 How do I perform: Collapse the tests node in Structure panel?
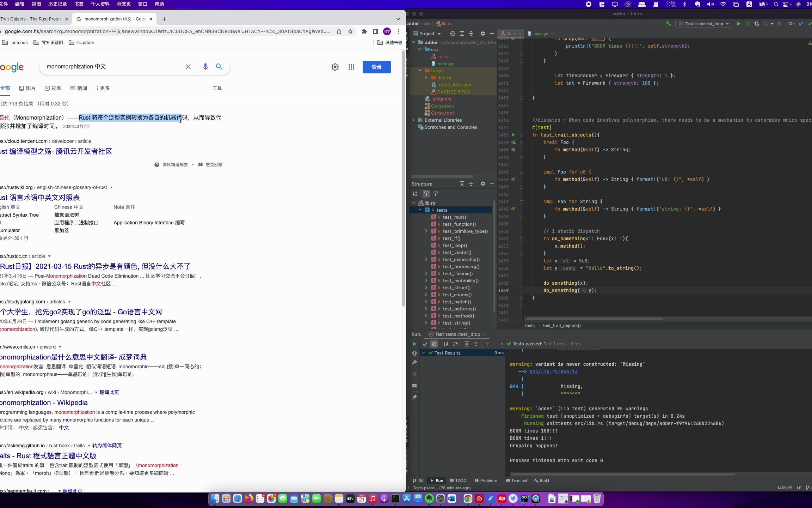(420, 210)
